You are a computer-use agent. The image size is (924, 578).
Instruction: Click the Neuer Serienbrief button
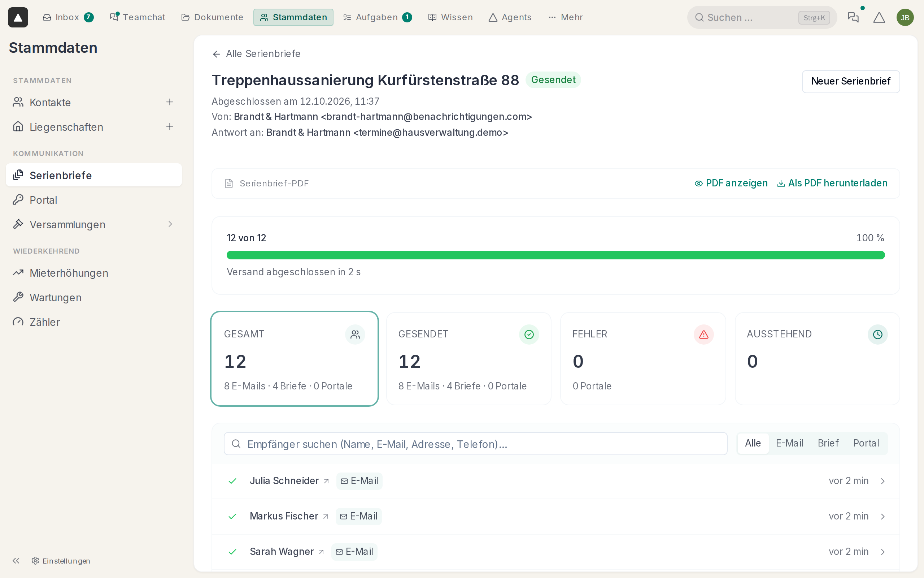(851, 81)
